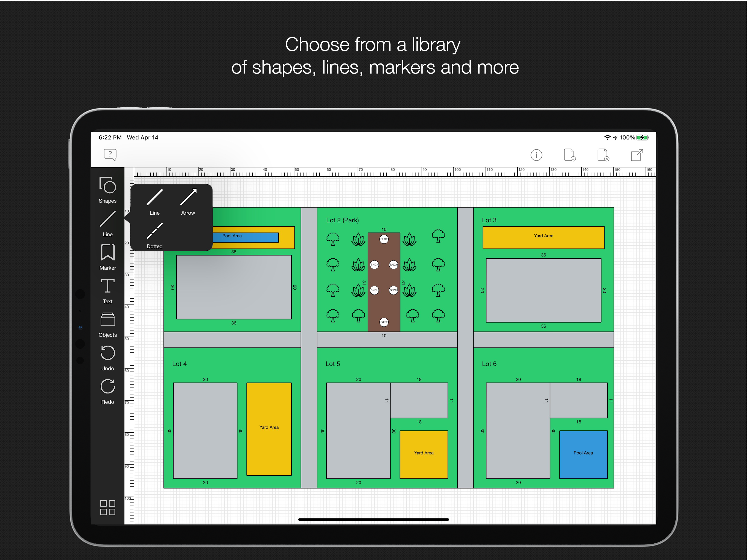Select the blue Pool Area bar in Lot 1
The image size is (747, 560).
tap(246, 237)
